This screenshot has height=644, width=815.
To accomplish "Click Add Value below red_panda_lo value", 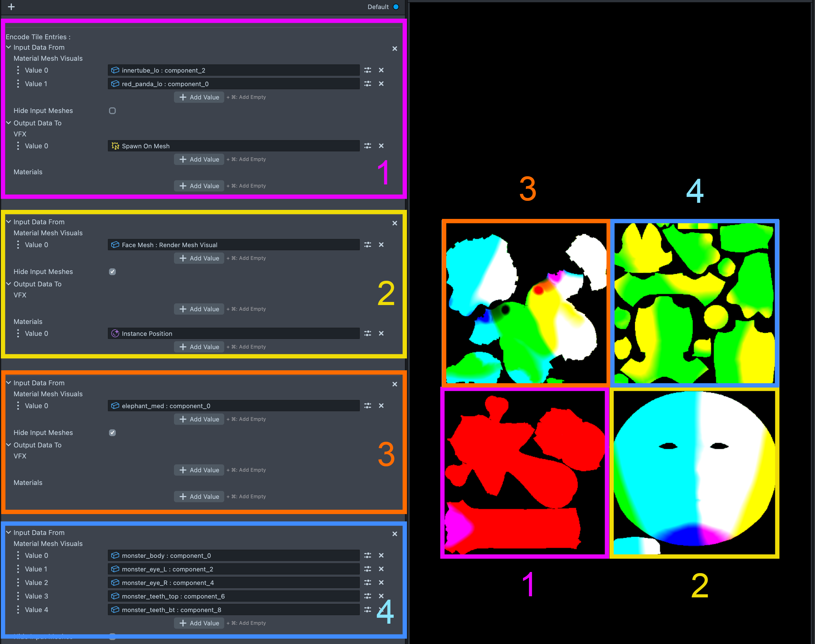I will [199, 97].
